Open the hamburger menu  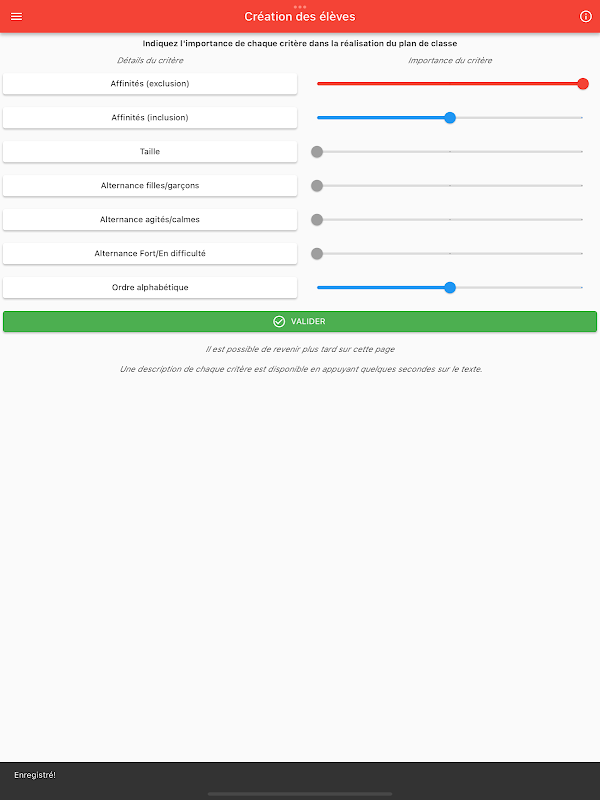pyautogui.click(x=16, y=16)
